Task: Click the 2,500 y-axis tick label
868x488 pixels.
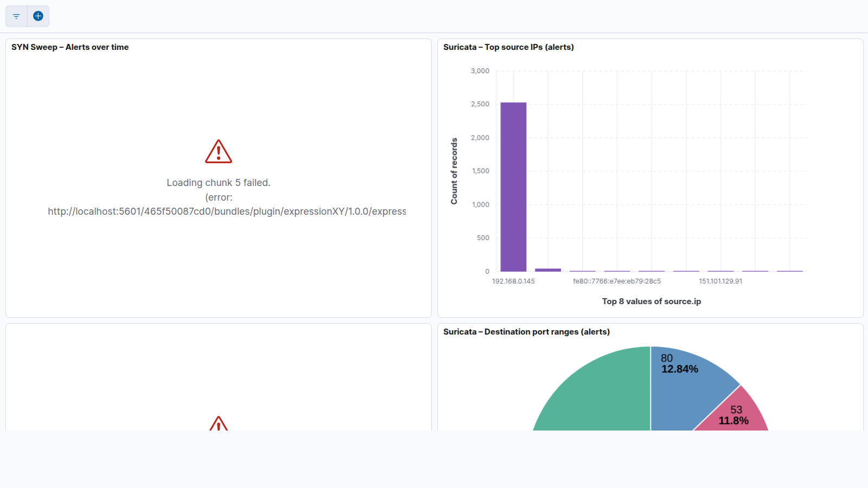Action: coord(480,104)
